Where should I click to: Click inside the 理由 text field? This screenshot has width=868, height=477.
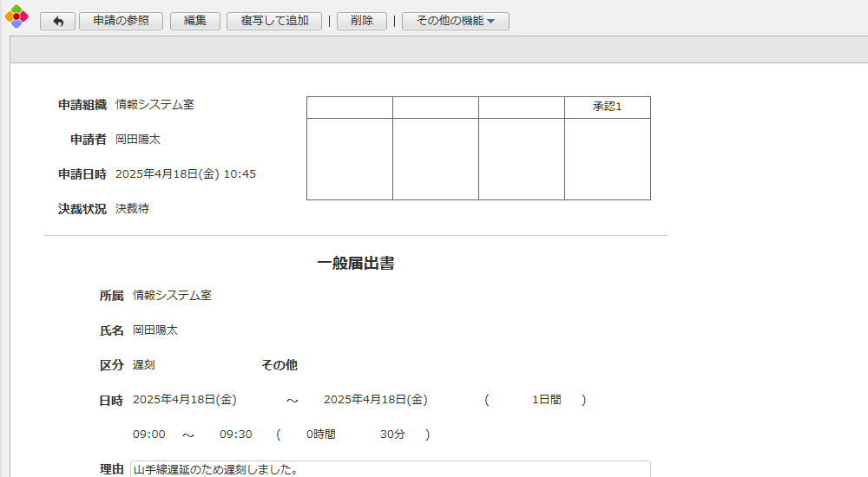click(390, 469)
